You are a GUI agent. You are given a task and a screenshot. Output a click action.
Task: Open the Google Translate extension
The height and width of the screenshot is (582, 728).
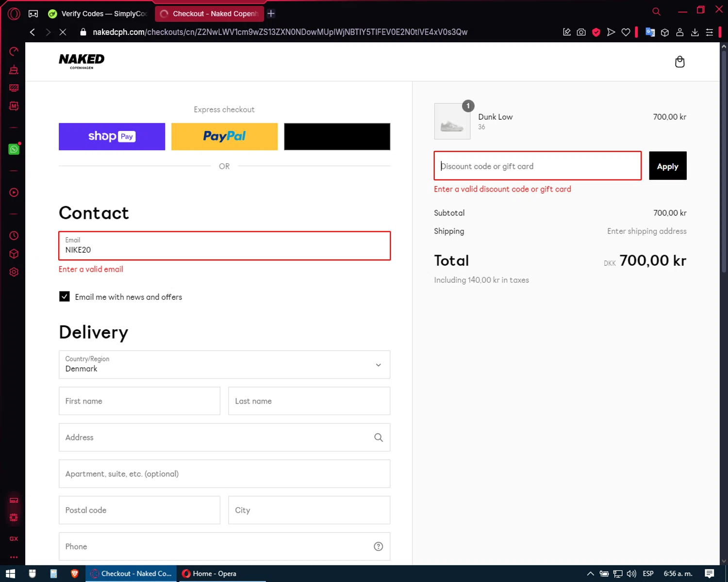point(650,32)
